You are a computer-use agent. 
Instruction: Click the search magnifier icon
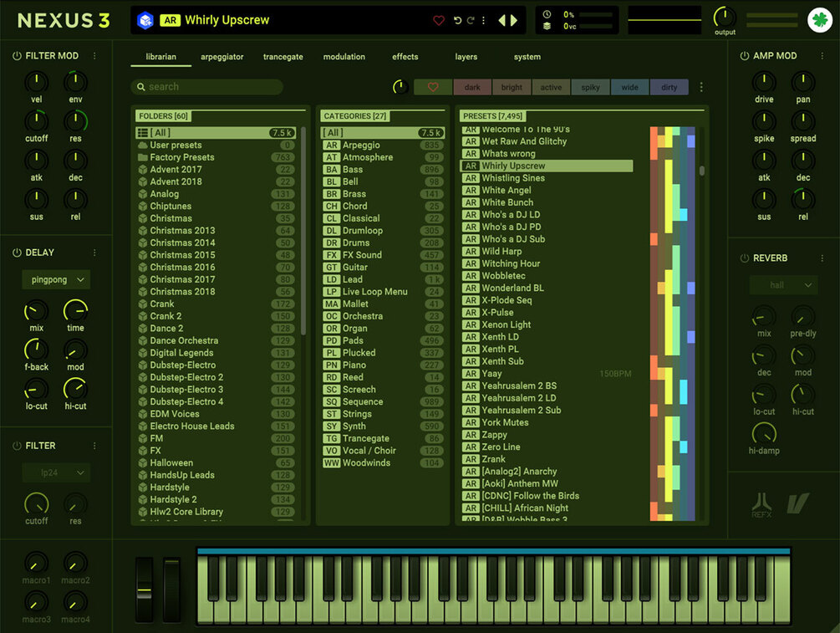(x=141, y=87)
